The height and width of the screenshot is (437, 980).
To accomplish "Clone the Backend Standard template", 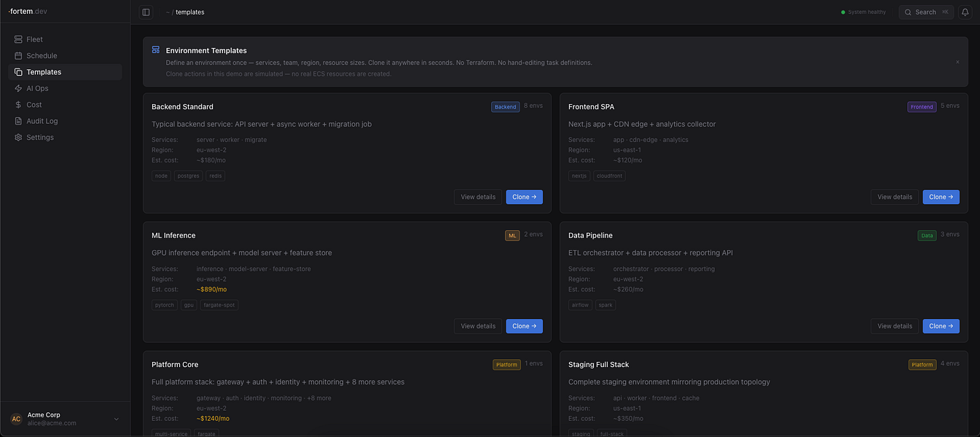I will click(x=525, y=197).
